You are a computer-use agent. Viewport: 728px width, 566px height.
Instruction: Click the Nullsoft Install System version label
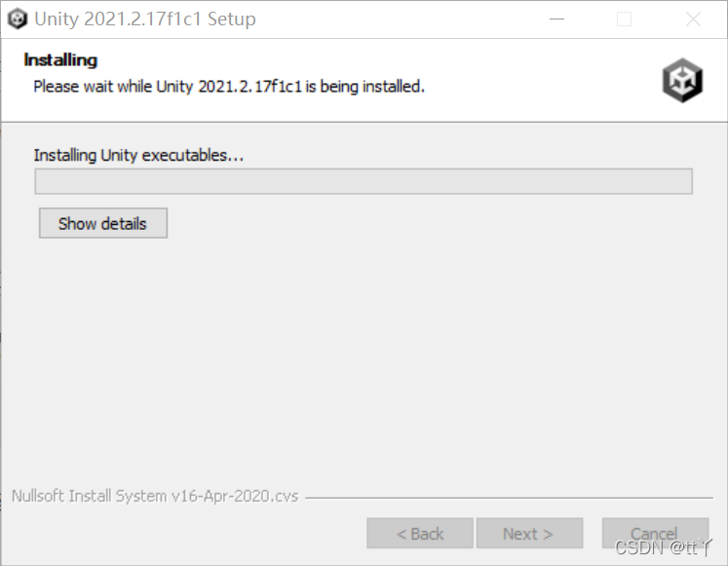[x=155, y=496]
